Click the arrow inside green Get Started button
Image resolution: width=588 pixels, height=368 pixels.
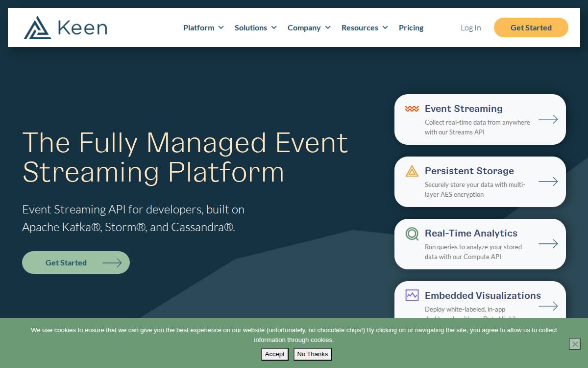pyautogui.click(x=112, y=263)
